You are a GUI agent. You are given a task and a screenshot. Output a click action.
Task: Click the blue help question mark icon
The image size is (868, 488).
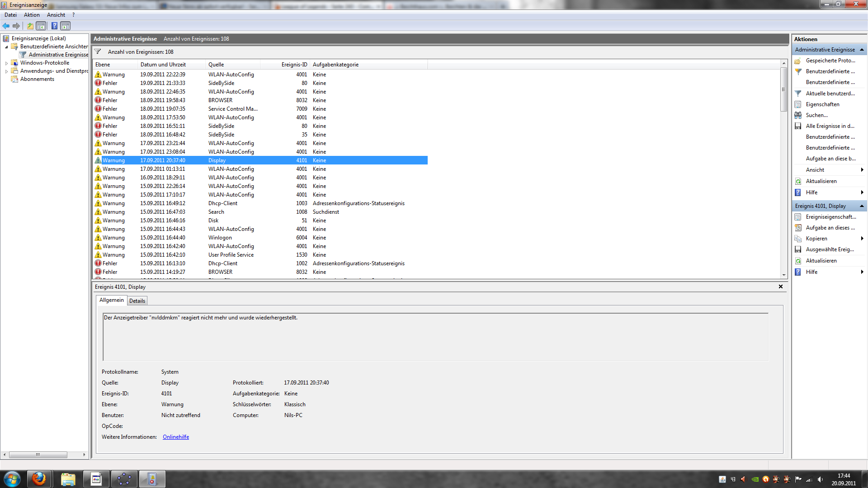(54, 26)
